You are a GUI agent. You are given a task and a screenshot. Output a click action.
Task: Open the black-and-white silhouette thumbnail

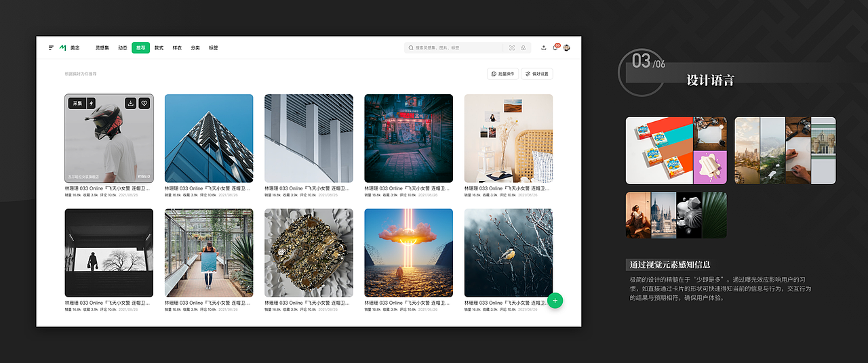(x=109, y=253)
